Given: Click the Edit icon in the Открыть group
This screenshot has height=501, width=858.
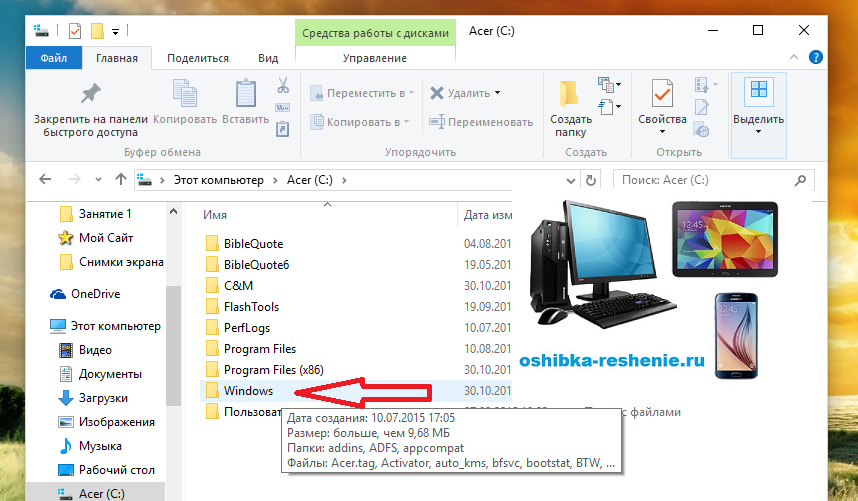Looking at the screenshot, I should tap(702, 107).
